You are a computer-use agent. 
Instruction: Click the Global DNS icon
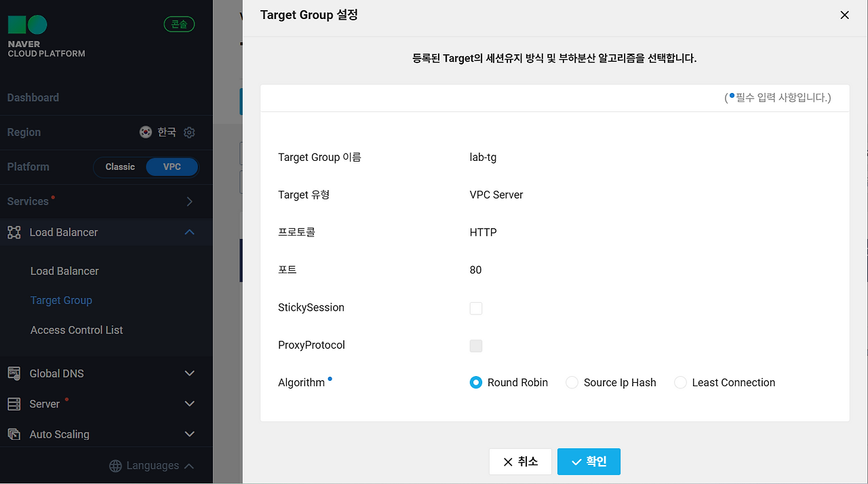point(14,373)
